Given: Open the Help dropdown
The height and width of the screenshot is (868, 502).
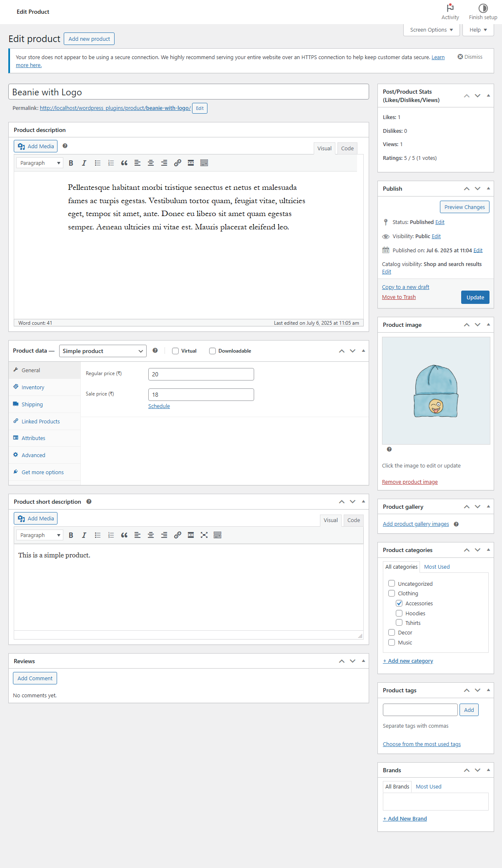Looking at the screenshot, I should click(478, 30).
